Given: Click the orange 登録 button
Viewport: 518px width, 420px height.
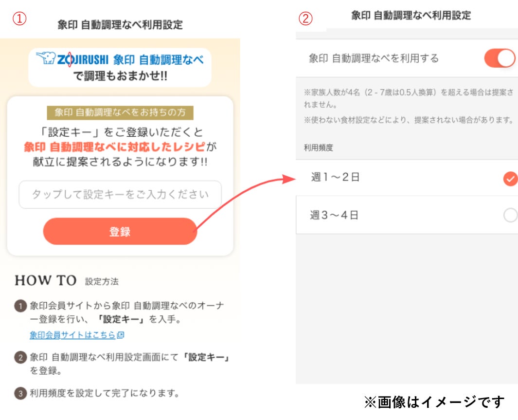Looking at the screenshot, I should coord(120,231).
